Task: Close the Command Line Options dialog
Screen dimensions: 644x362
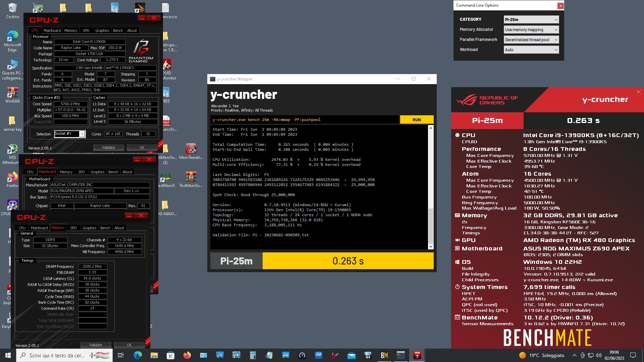Action: pos(560,6)
